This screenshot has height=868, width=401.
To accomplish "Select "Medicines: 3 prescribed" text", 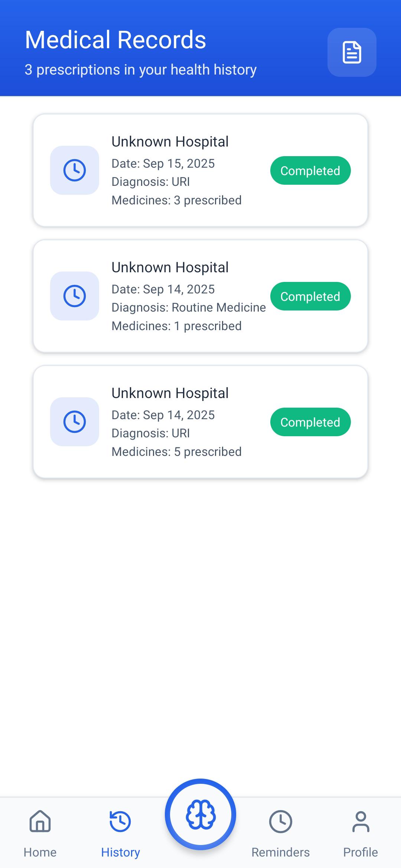I will pos(177,200).
